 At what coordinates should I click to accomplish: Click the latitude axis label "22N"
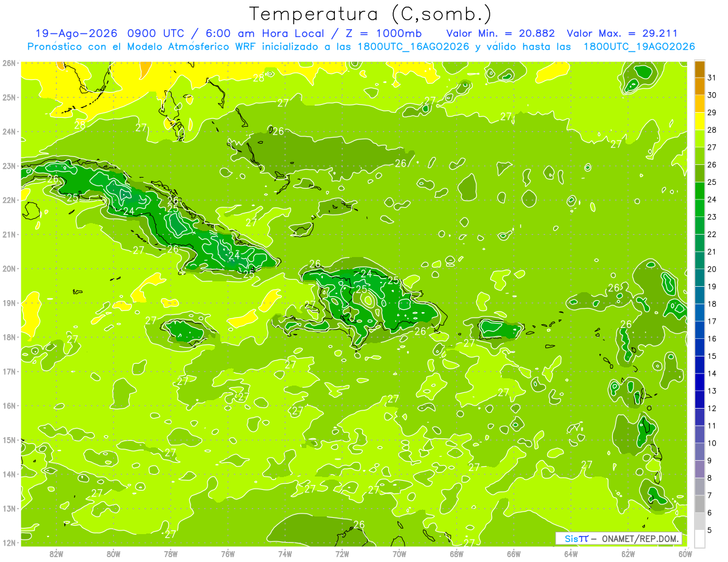9,200
